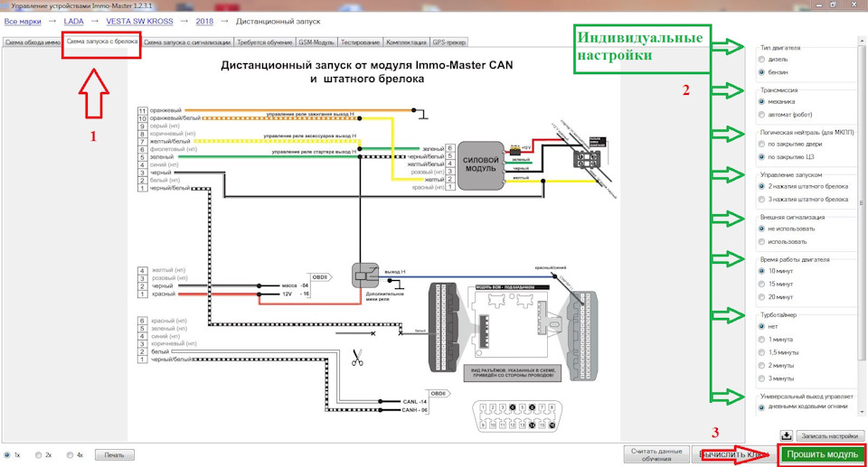Click the Турботаймер group label
This screenshot has width=868, height=467.
pos(778,315)
